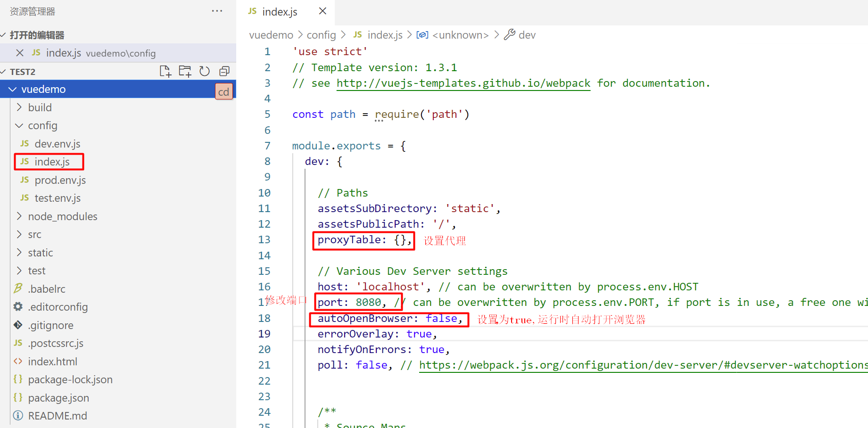Click the New File icon in explorer
868x428 pixels.
click(x=165, y=71)
